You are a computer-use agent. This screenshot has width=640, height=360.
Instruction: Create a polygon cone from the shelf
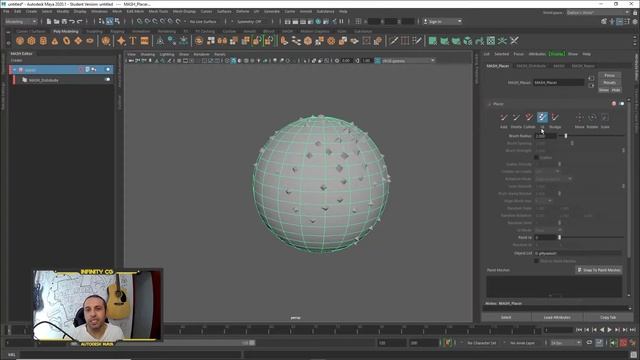click(55, 41)
